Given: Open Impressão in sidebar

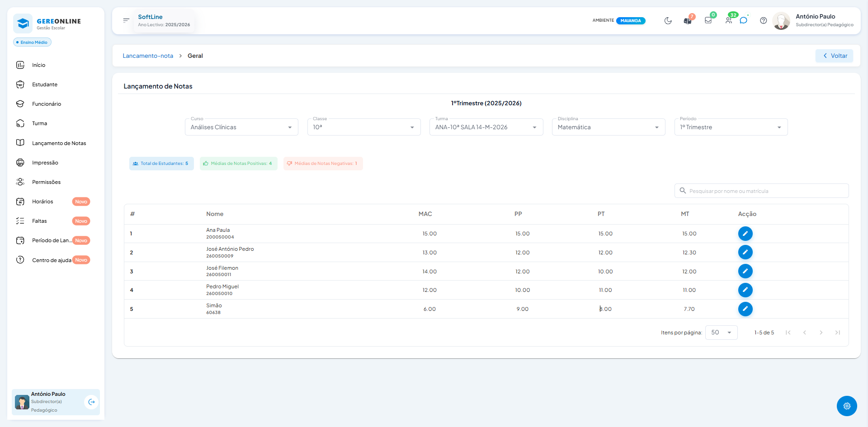Looking at the screenshot, I should pyautogui.click(x=45, y=163).
